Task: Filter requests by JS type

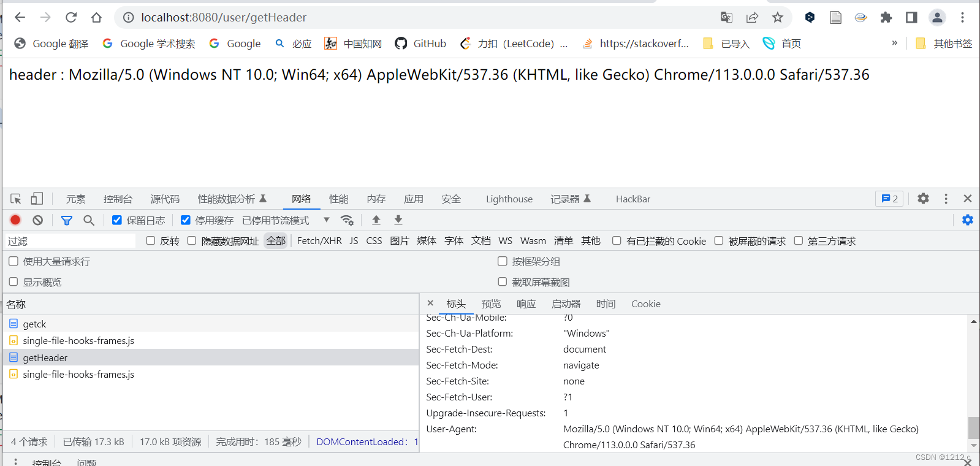Action: click(x=354, y=241)
